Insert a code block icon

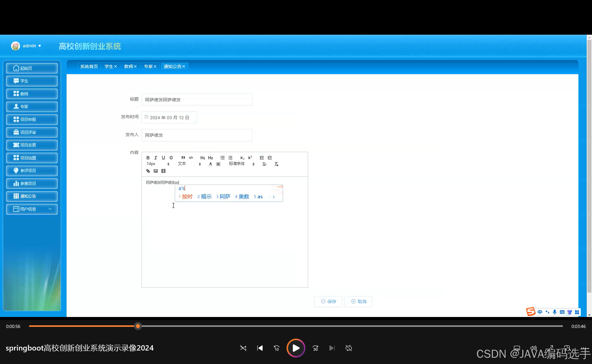pyautogui.click(x=191, y=158)
